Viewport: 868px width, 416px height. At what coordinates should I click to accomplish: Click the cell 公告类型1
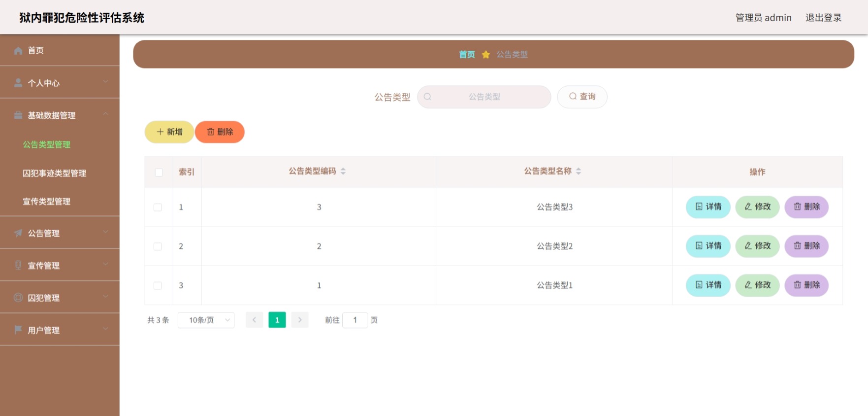[554, 285]
